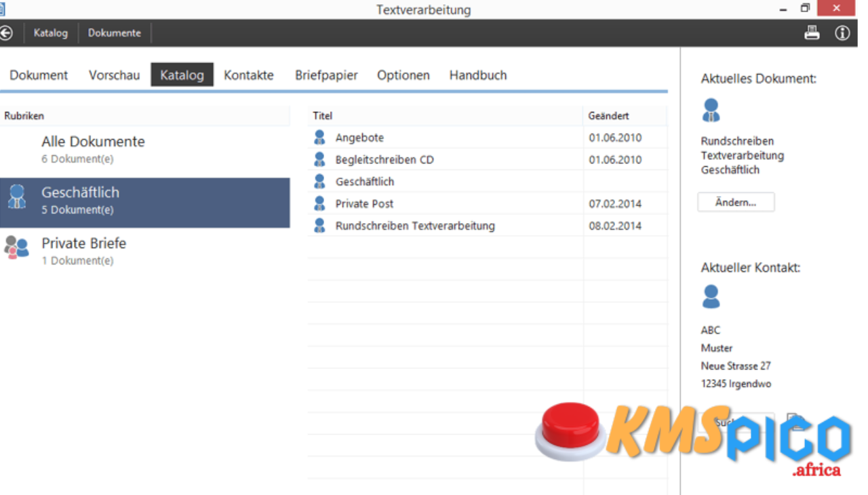The height and width of the screenshot is (495, 868).
Task: Switch to the Dokument tab
Action: tap(39, 75)
